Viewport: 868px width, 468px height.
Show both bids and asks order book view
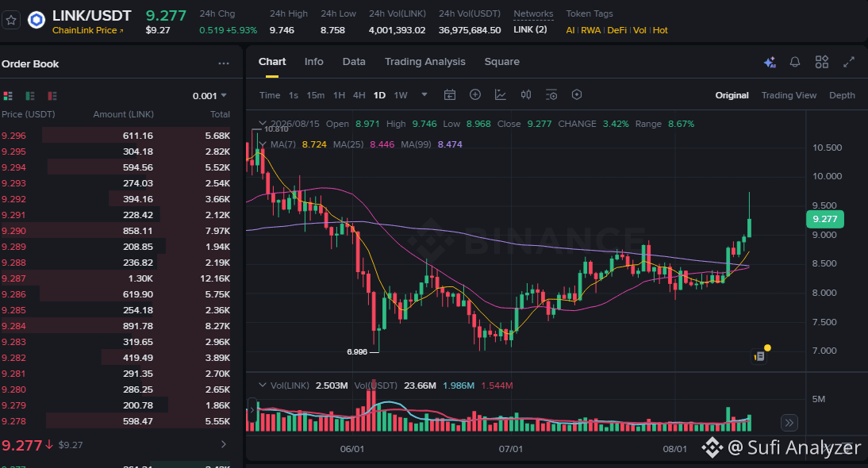8,96
